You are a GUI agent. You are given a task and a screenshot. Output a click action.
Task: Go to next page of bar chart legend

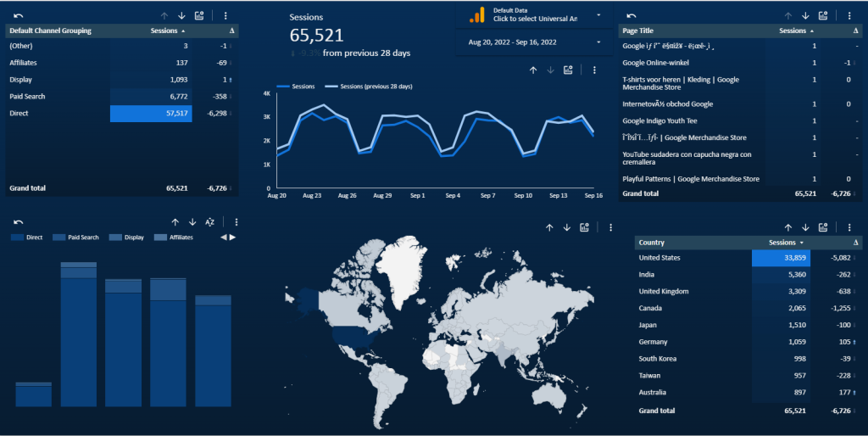(x=233, y=238)
